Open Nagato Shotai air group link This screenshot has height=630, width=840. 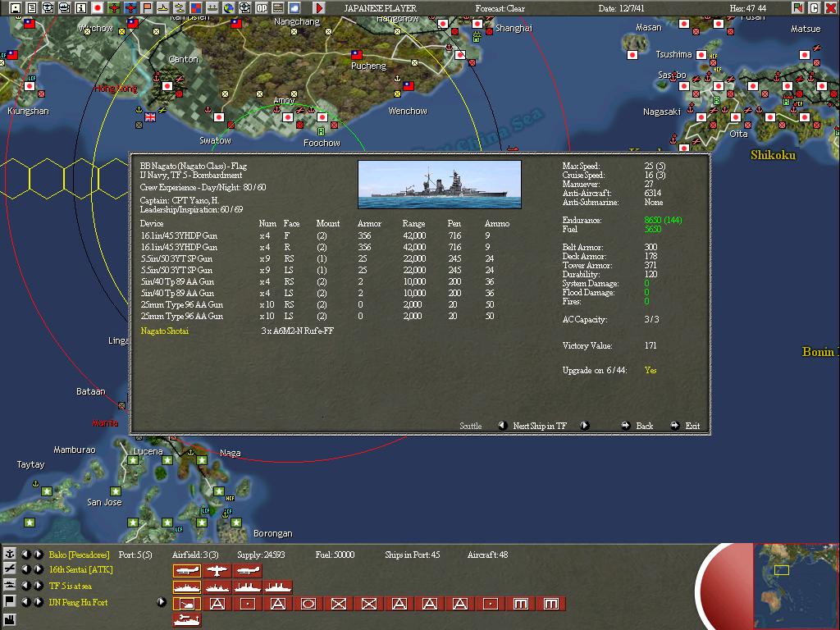point(164,331)
